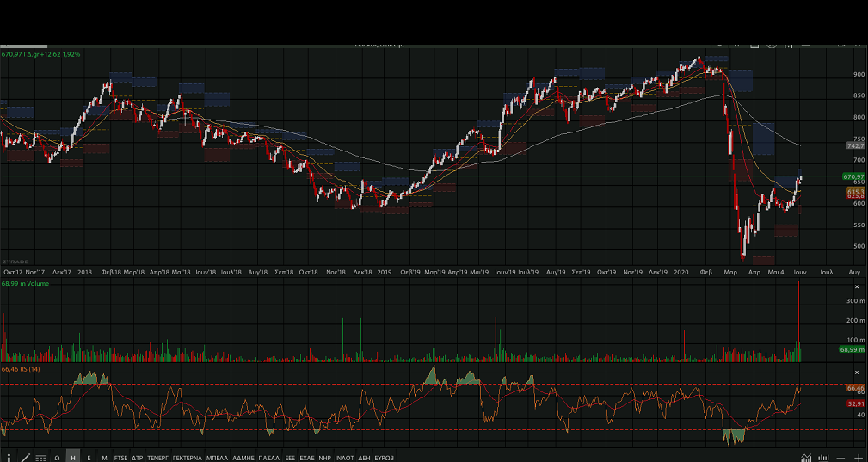
Task: Load the ΕΥΡΩΒ symbol chart
Action: point(384,458)
